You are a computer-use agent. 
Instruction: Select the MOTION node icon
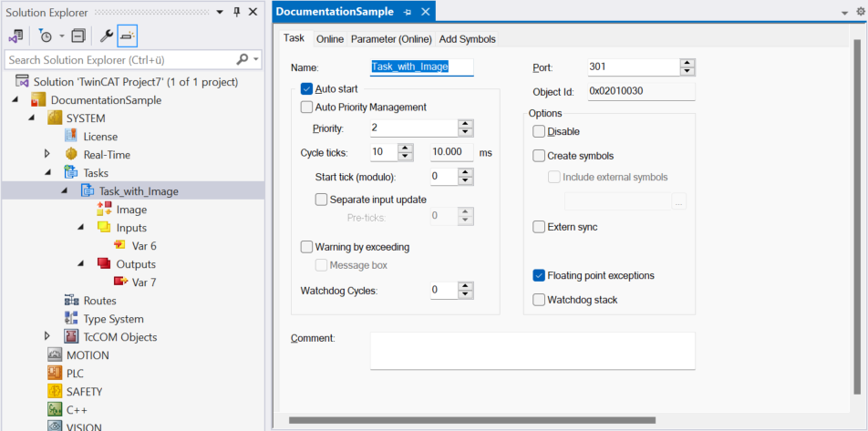tap(55, 355)
